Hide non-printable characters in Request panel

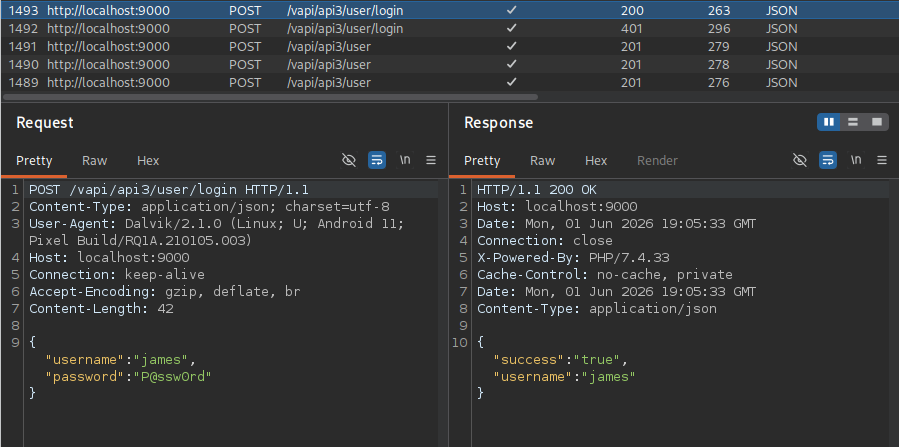pos(349,160)
